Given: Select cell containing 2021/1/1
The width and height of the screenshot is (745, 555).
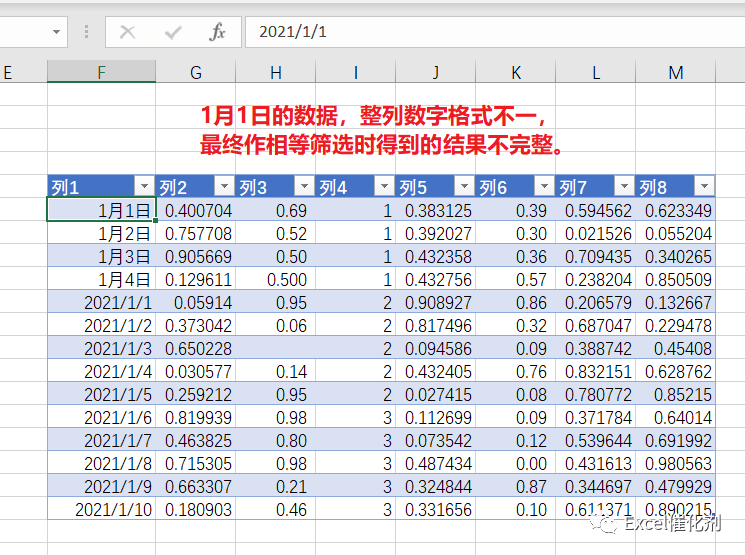Looking at the screenshot, I should point(101,302).
